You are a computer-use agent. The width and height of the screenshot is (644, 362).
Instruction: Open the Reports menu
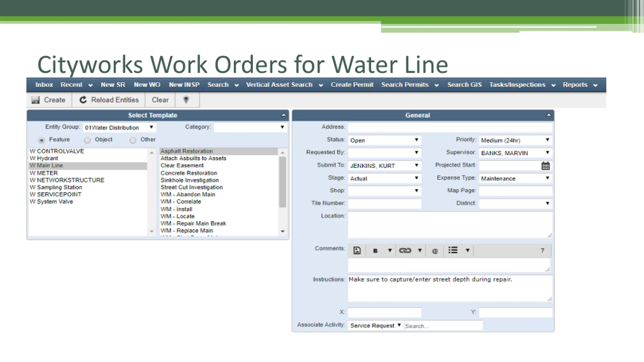click(580, 85)
